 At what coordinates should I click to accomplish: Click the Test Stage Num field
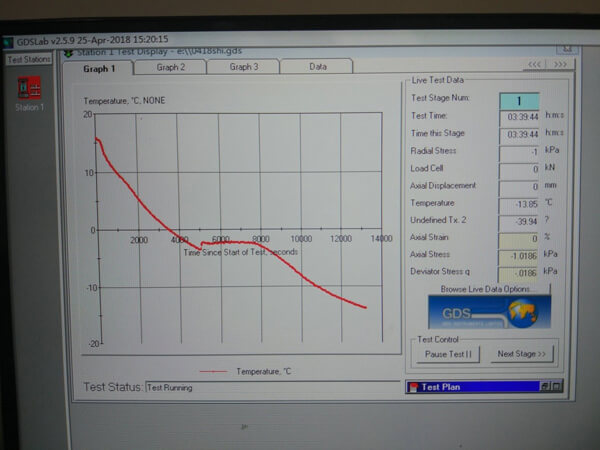coord(518,100)
